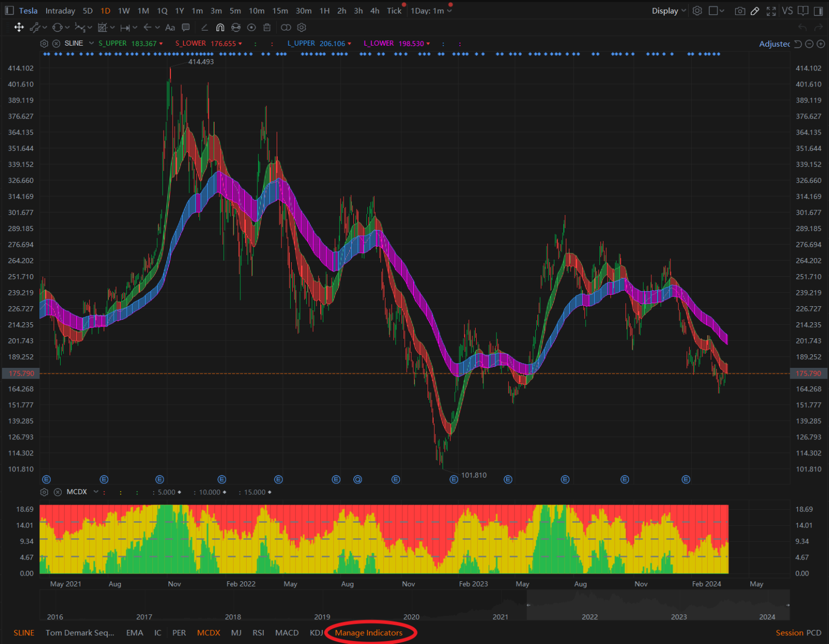This screenshot has height=644, width=829.
Task: Click the Session PCD link
Action: 798,633
